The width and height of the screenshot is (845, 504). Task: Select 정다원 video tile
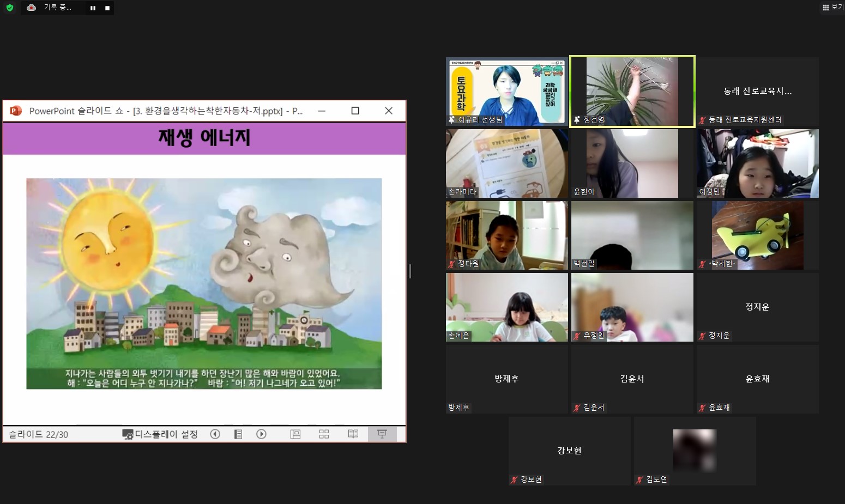click(507, 235)
